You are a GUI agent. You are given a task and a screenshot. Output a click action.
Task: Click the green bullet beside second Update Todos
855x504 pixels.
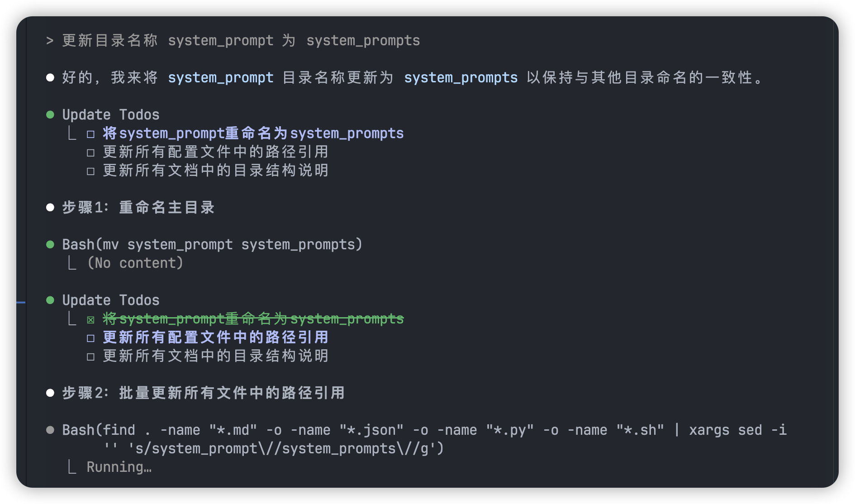point(50,300)
